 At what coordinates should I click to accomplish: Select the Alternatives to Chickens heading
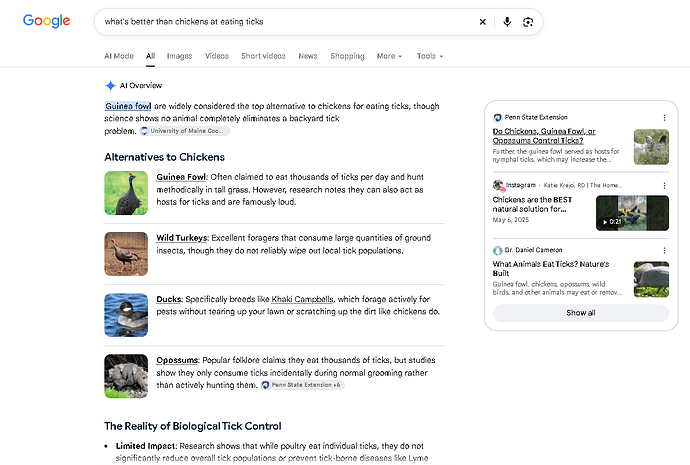point(165,157)
